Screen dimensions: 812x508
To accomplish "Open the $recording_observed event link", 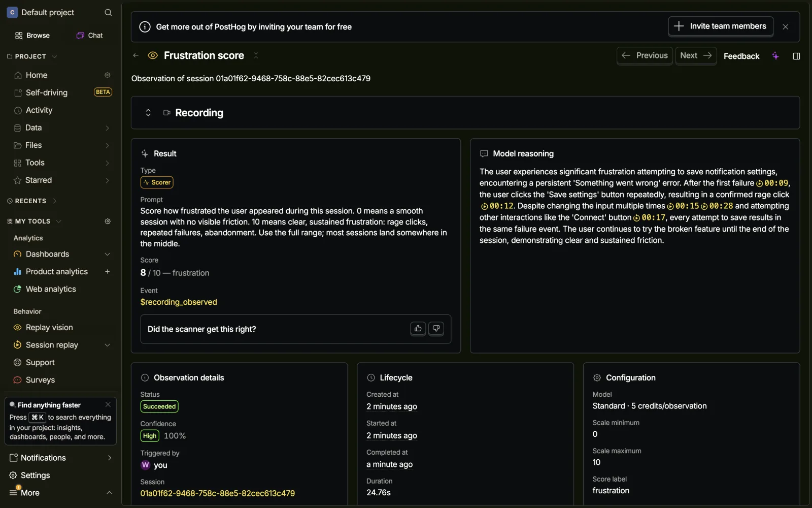I will point(179,302).
